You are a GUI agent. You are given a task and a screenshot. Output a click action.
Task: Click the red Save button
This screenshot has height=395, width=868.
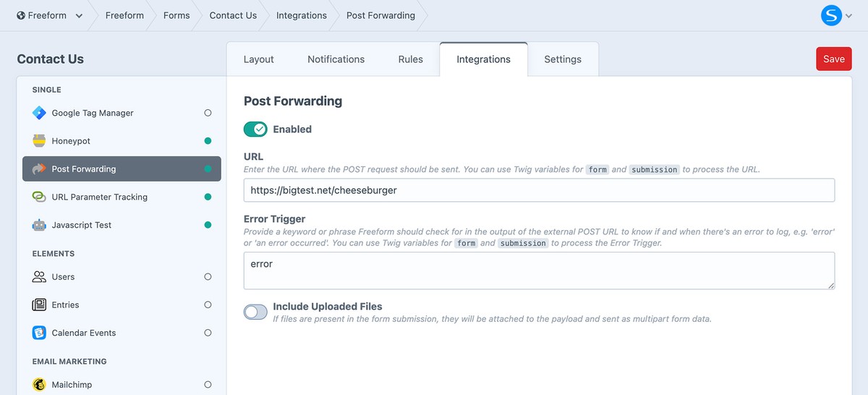(x=834, y=59)
